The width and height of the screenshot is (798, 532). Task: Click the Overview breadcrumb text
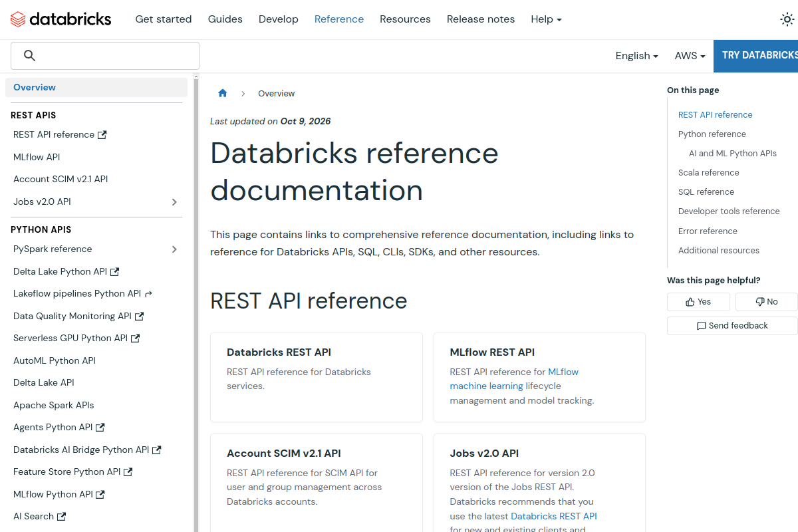click(277, 94)
